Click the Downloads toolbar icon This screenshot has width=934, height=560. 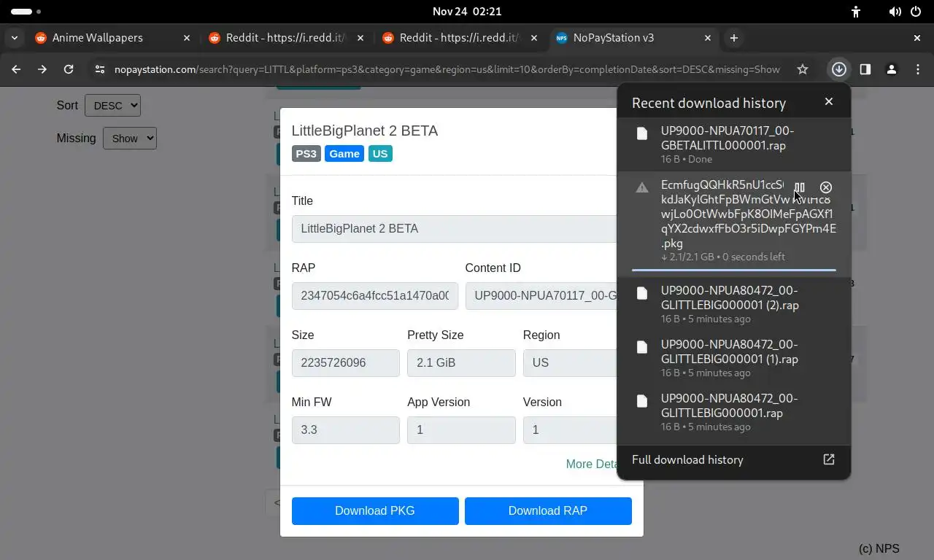[839, 69]
